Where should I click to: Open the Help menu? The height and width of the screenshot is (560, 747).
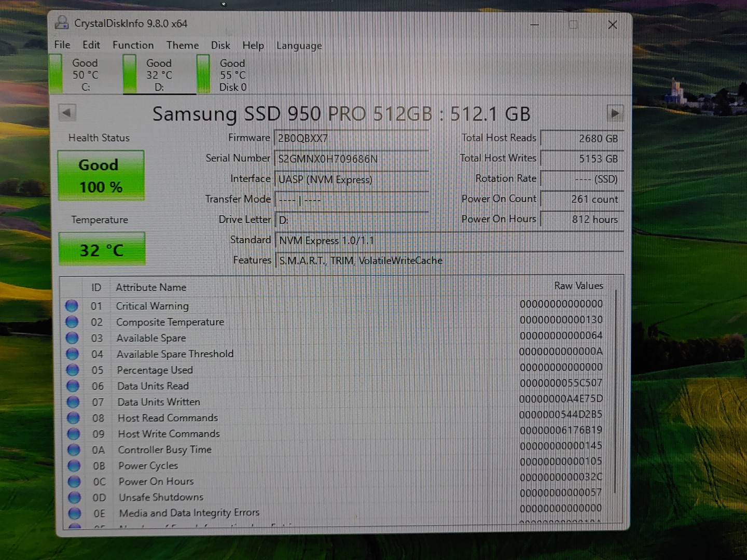point(253,46)
